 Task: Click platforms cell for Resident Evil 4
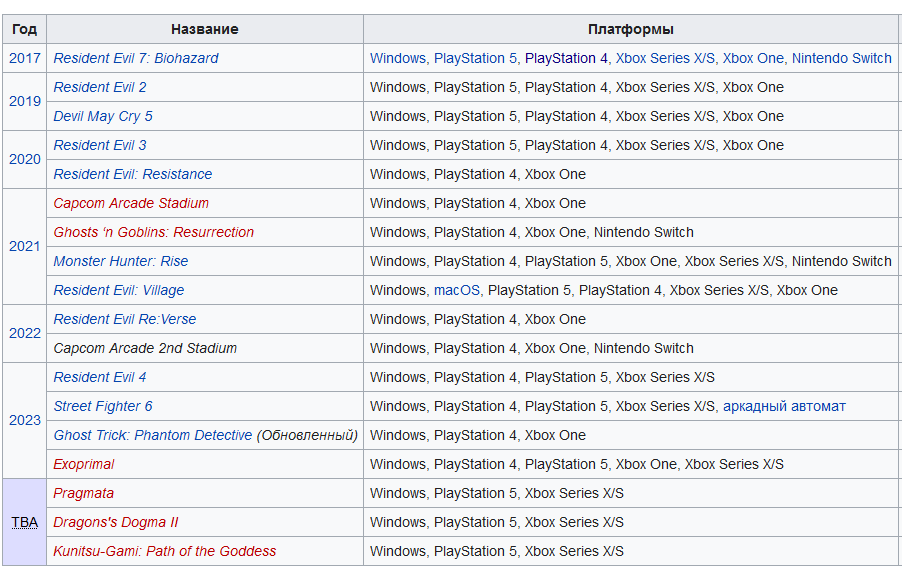click(630, 377)
